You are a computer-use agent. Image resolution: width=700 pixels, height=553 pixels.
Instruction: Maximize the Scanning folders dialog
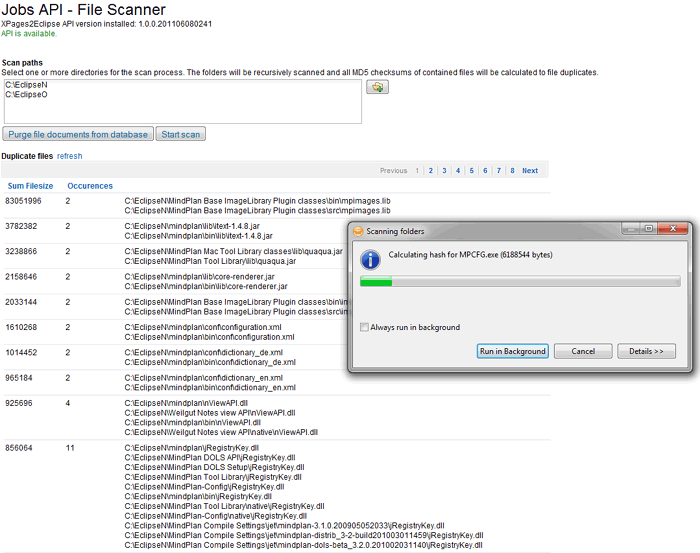(x=648, y=229)
